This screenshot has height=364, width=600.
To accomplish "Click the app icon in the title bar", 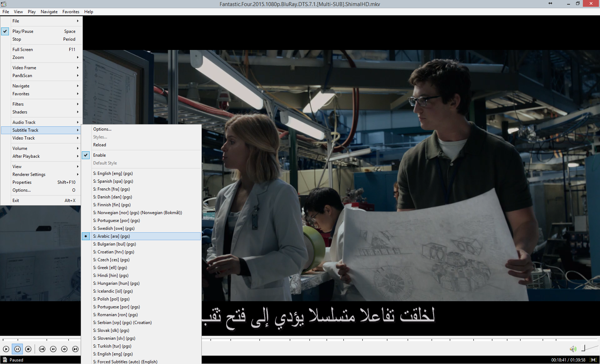I will pyautogui.click(x=4, y=4).
